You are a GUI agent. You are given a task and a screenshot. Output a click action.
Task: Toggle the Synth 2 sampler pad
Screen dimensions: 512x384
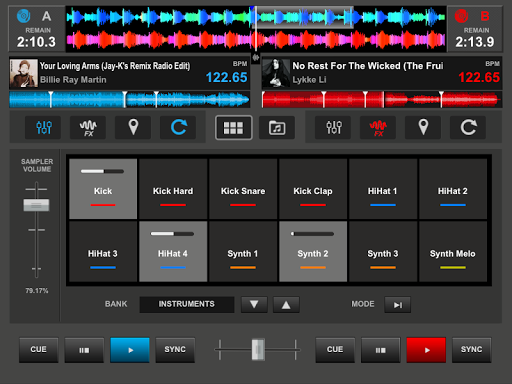coord(313,251)
